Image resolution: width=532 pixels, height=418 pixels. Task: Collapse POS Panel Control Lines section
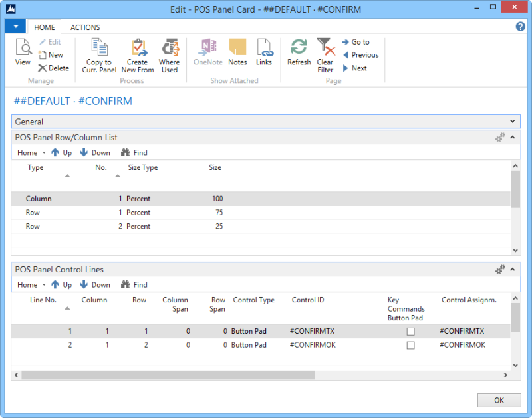click(x=512, y=270)
